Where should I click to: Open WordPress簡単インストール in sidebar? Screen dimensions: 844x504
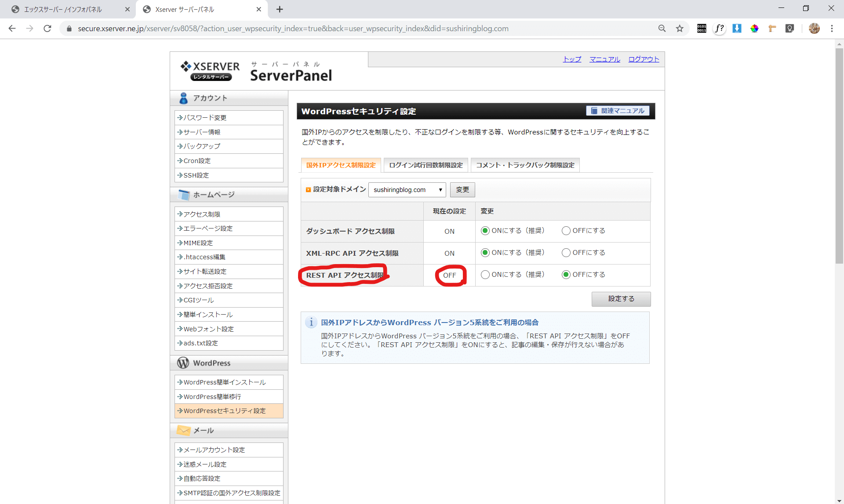(229, 382)
